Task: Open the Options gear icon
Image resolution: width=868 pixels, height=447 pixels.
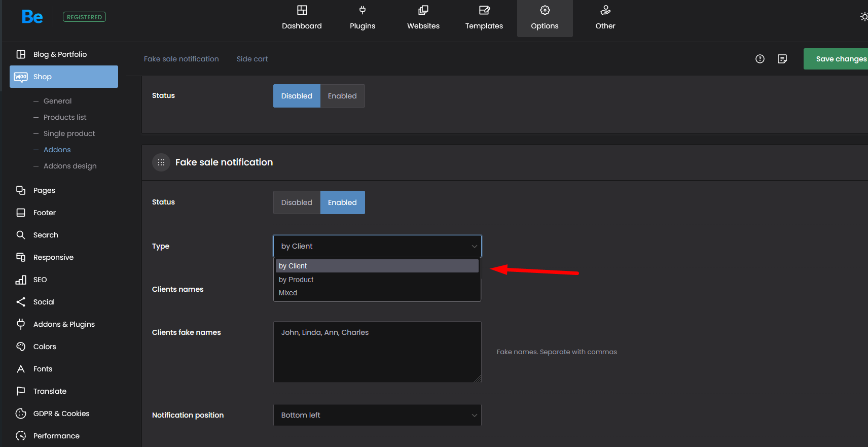Action: click(545, 10)
